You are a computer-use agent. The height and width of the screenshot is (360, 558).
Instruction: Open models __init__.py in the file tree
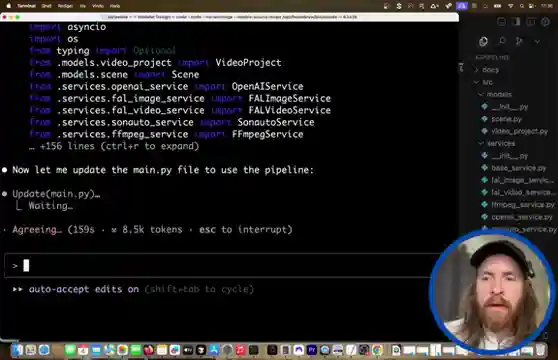pyautogui.click(x=510, y=107)
